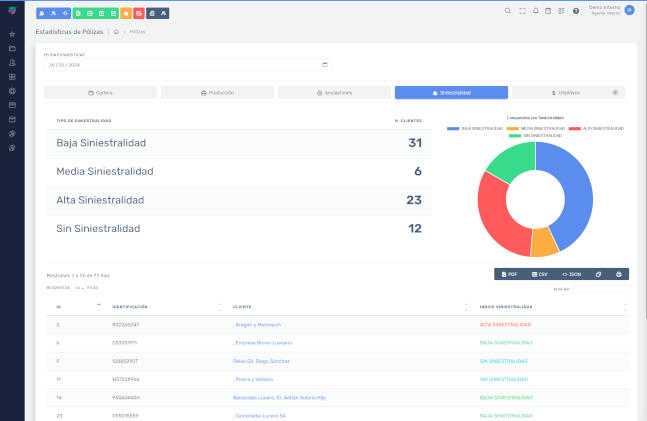Switch to the Producción tab
Image resolution: width=647 pixels, height=421 pixels.
pyautogui.click(x=217, y=92)
